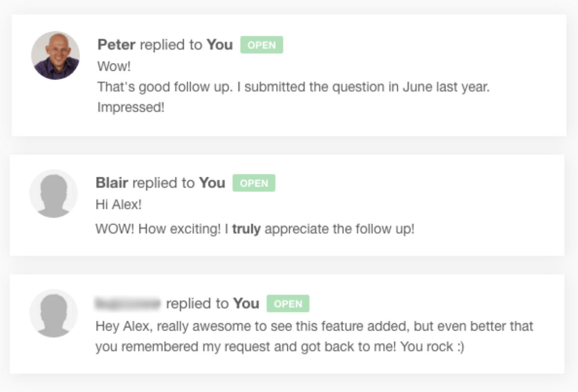Click the "Impressed!" line
The width and height of the screenshot is (578, 392).
(x=131, y=107)
